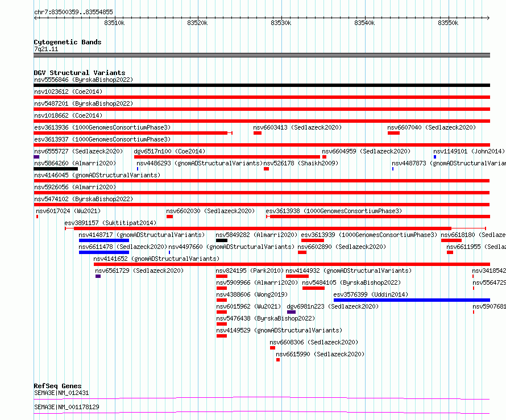Open the esv3613938 variant label
Screen dimensions: 506x420
[334, 211]
